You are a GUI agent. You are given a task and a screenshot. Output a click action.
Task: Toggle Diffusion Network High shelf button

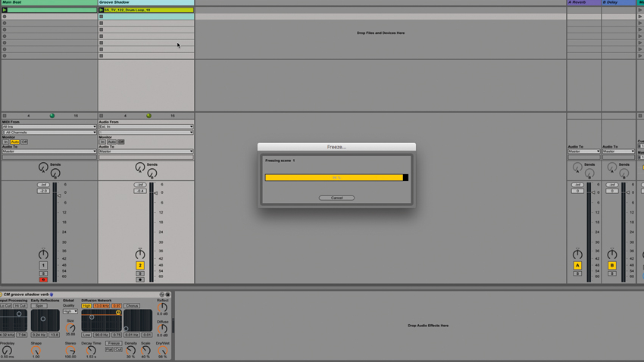[x=86, y=306]
